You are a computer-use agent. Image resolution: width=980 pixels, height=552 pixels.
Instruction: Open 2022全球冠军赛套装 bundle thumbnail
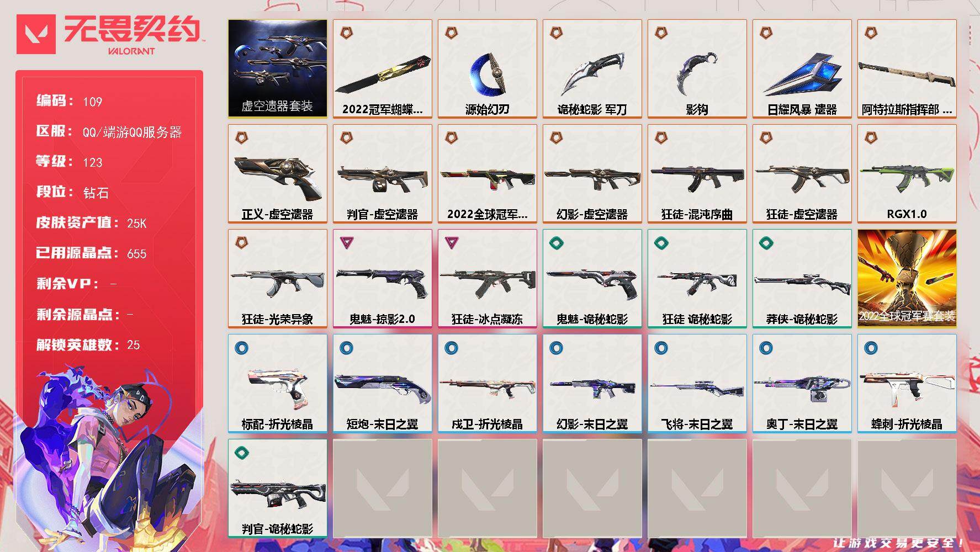[907, 278]
